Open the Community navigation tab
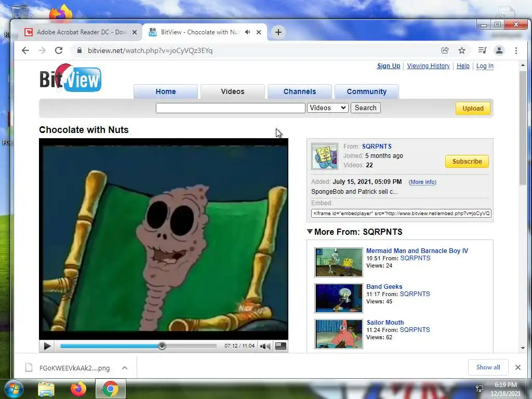The height and width of the screenshot is (399, 532). click(x=367, y=91)
